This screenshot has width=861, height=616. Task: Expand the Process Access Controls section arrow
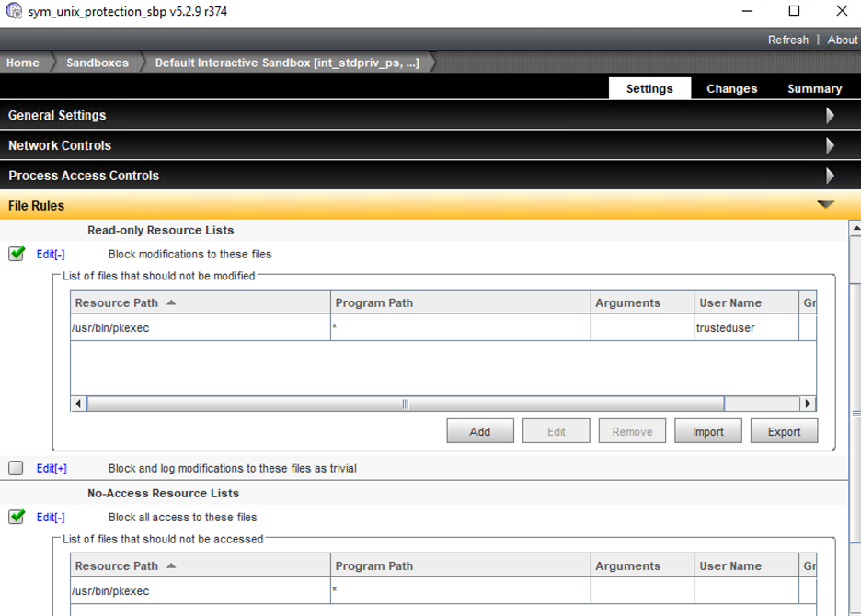click(830, 176)
